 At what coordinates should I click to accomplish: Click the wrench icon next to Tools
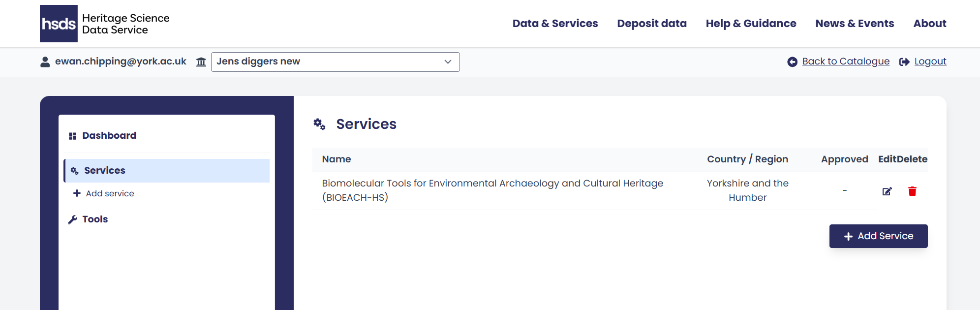pos(73,219)
